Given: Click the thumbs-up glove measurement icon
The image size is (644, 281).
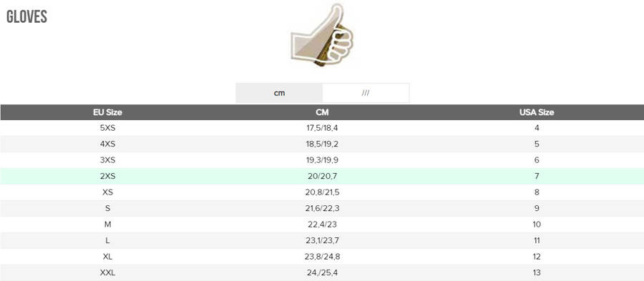Looking at the screenshot, I should [x=323, y=34].
